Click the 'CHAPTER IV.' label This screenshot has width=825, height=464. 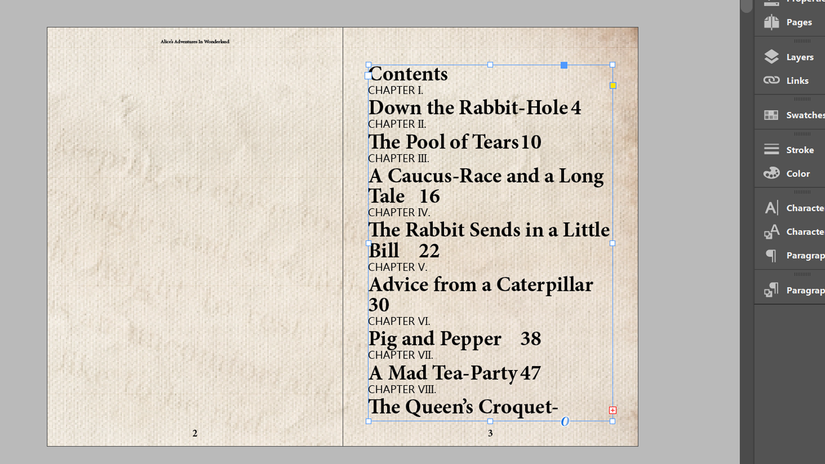coord(399,213)
